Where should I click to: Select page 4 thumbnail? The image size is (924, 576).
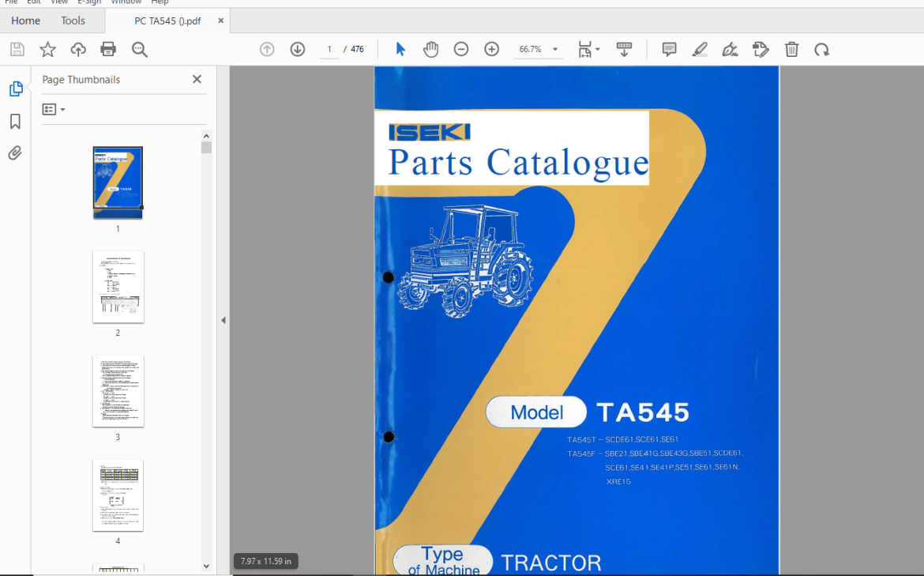(x=118, y=495)
